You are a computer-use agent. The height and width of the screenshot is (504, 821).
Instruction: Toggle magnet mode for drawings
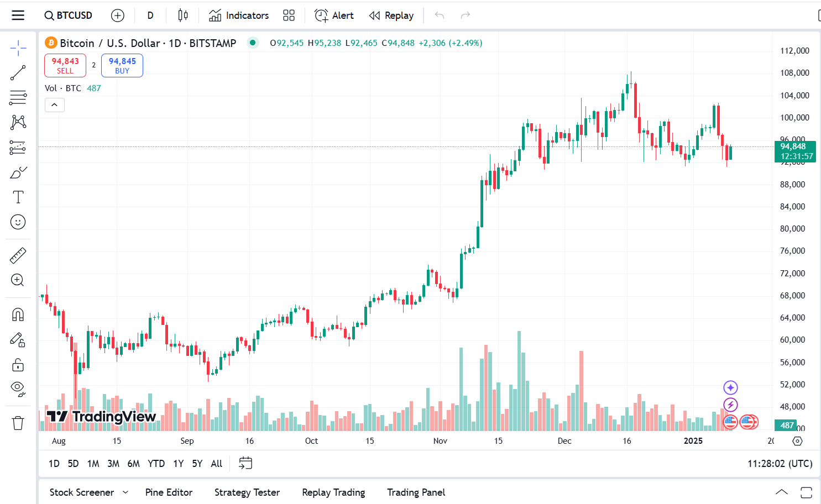[18, 314]
